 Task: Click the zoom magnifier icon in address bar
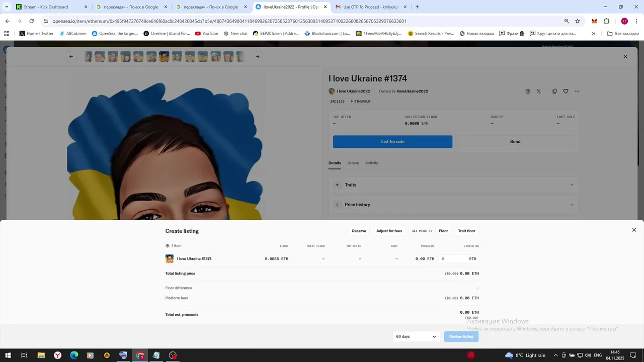567,21
